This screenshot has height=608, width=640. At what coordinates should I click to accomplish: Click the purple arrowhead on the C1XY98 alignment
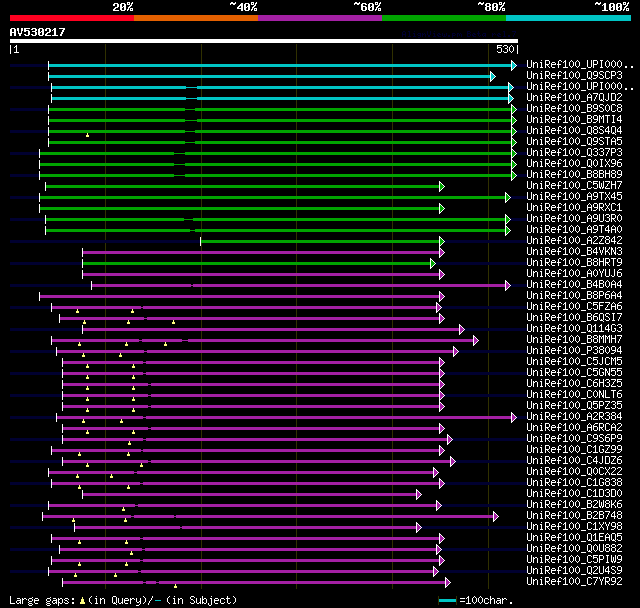pos(419,528)
